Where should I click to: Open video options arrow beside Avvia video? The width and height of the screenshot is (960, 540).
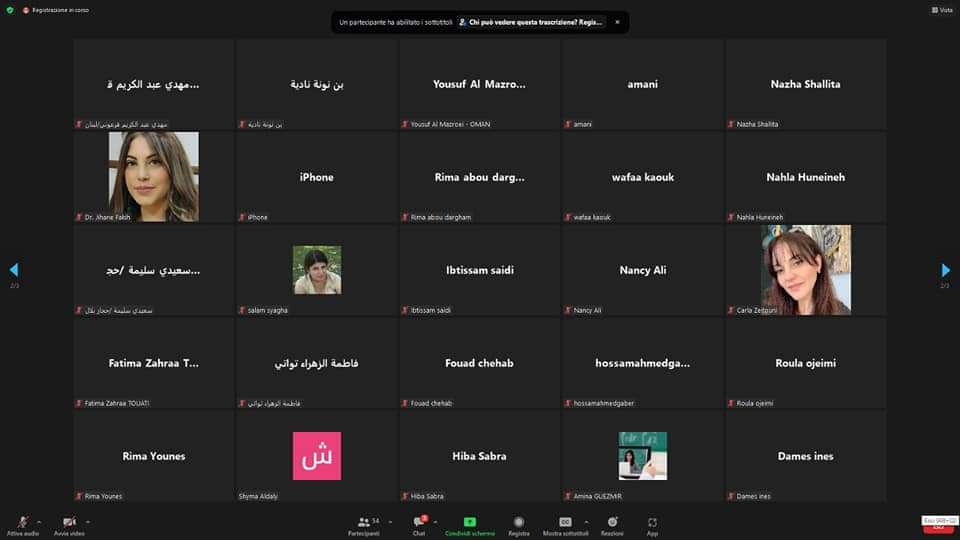pos(87,521)
